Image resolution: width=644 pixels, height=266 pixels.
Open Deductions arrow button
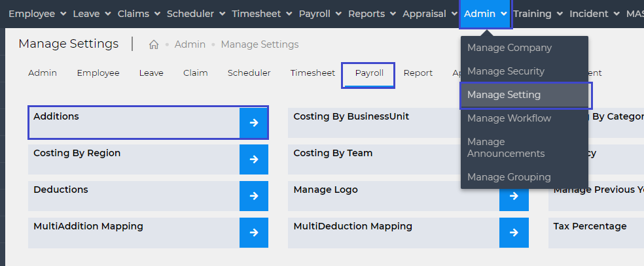tap(254, 196)
